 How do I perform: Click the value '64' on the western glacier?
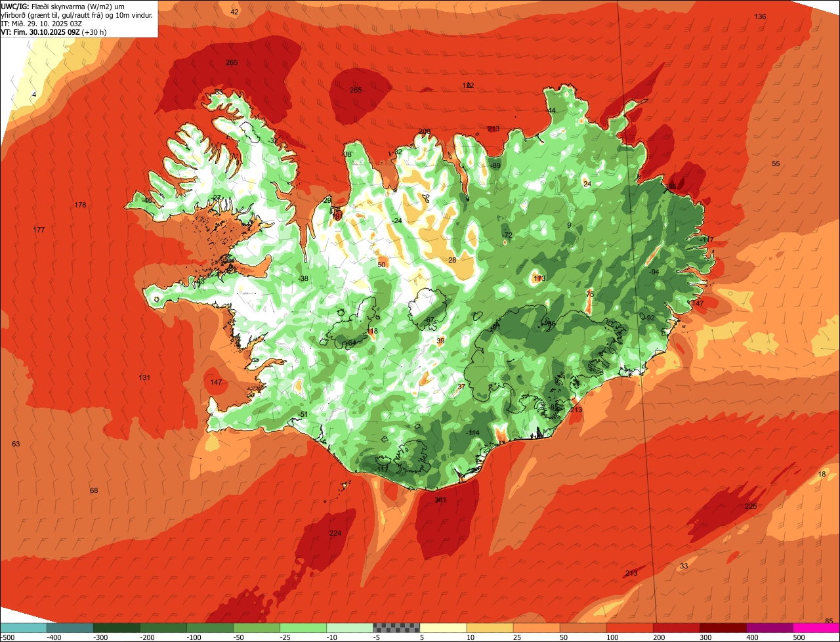(352, 343)
